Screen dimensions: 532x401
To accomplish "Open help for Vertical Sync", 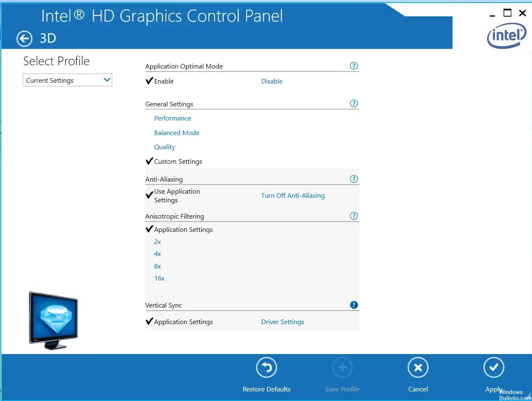I will 354,305.
